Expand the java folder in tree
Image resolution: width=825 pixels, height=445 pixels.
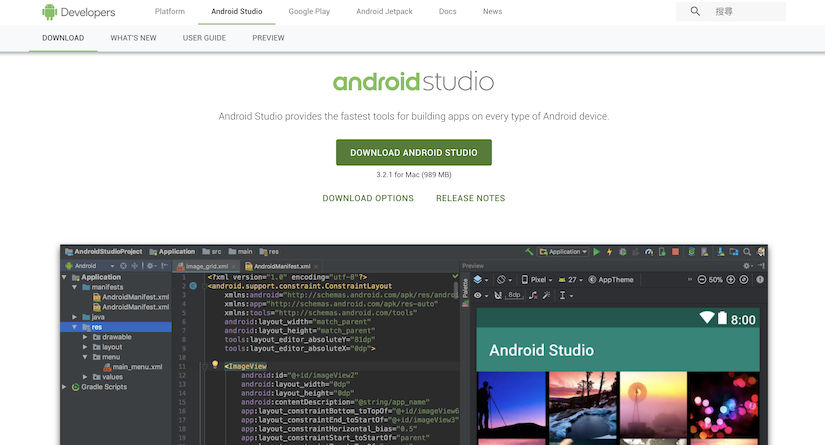(x=75, y=317)
